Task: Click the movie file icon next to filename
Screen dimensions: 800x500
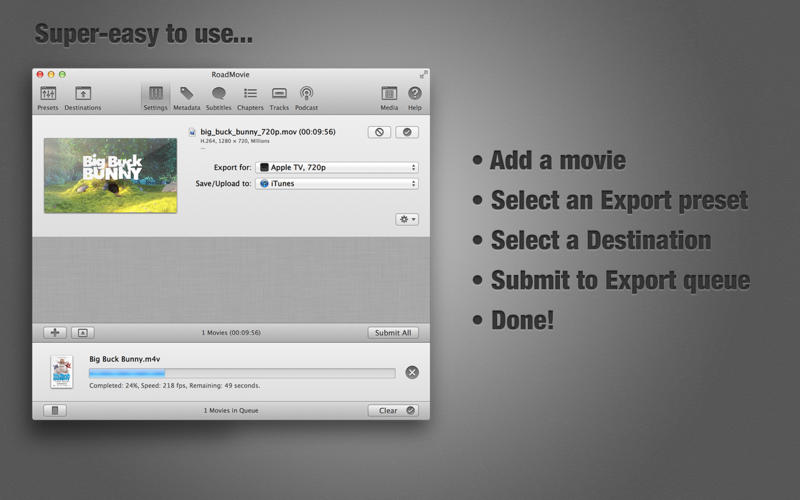Action: [x=192, y=132]
